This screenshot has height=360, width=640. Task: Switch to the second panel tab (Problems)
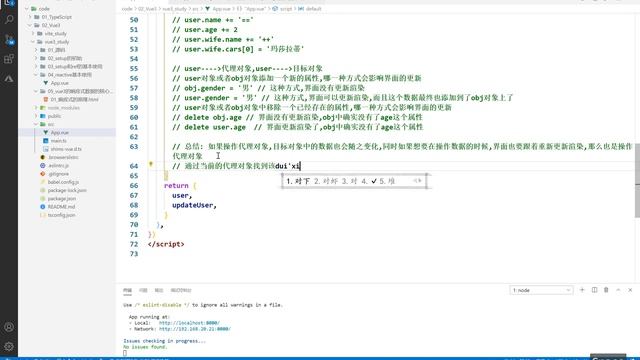point(143,290)
